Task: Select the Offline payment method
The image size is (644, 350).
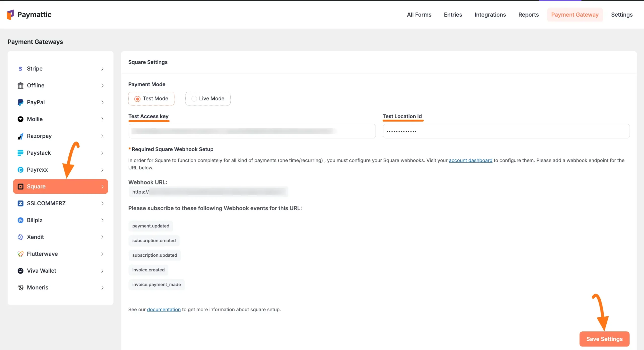Action: click(35, 85)
